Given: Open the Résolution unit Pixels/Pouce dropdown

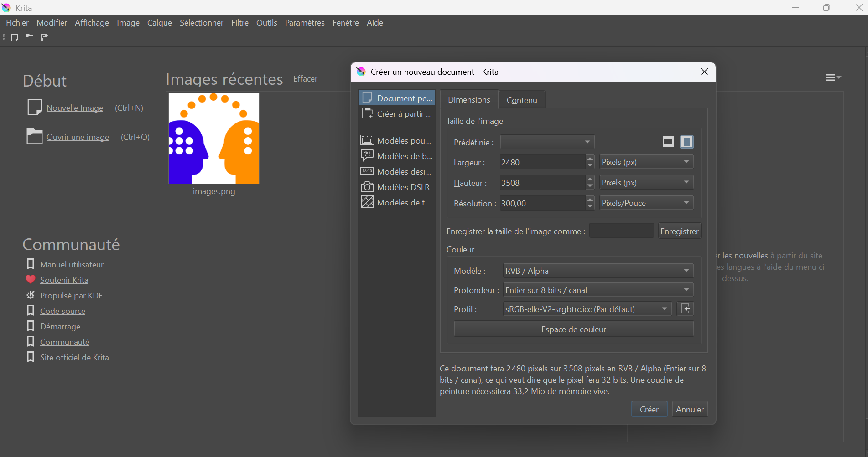Looking at the screenshot, I should click(x=646, y=203).
